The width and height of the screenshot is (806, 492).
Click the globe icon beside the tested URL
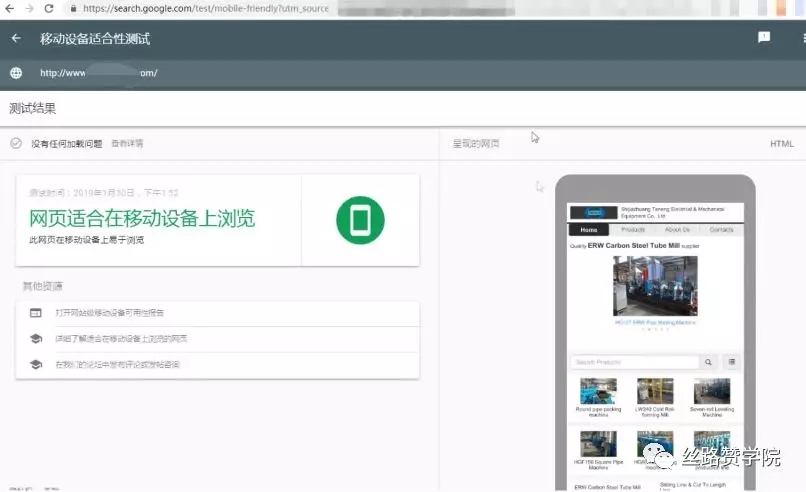(x=16, y=73)
